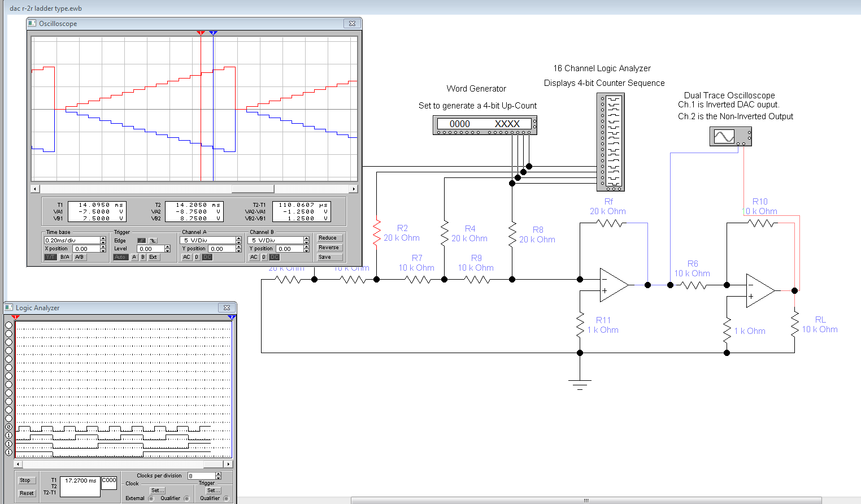Select External clock radio button
861x504 pixels.
[151, 498]
